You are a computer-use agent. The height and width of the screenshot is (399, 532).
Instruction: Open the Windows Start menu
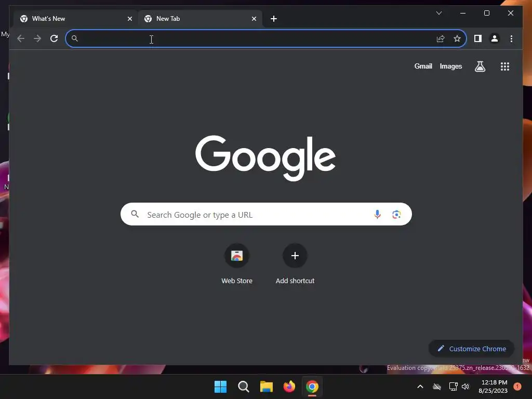[220, 387]
